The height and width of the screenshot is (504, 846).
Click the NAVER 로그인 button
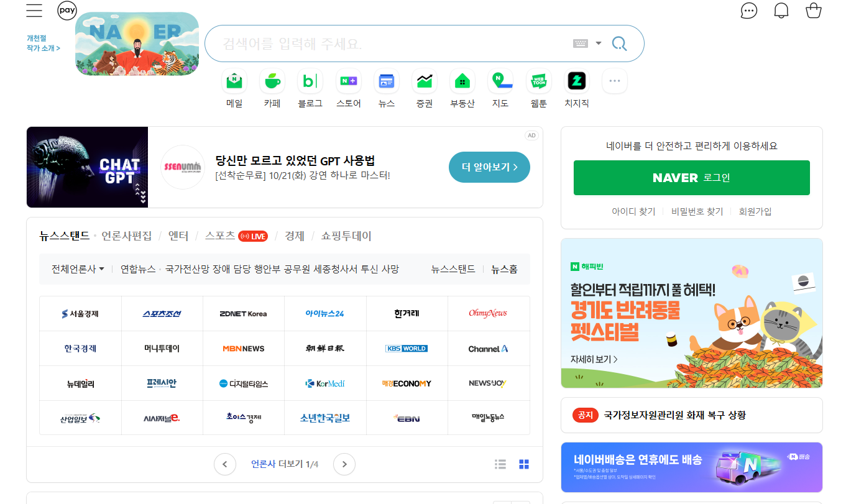(x=692, y=178)
